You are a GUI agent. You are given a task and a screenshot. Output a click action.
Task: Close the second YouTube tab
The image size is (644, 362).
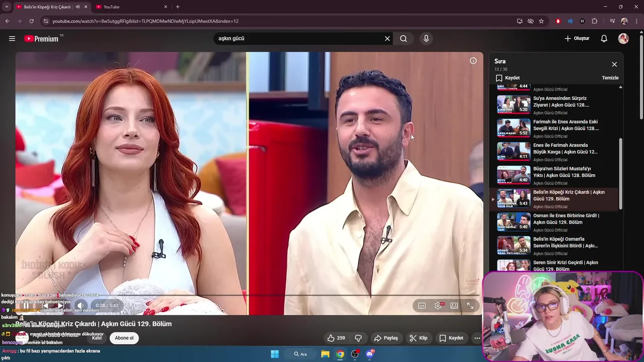pos(166,7)
